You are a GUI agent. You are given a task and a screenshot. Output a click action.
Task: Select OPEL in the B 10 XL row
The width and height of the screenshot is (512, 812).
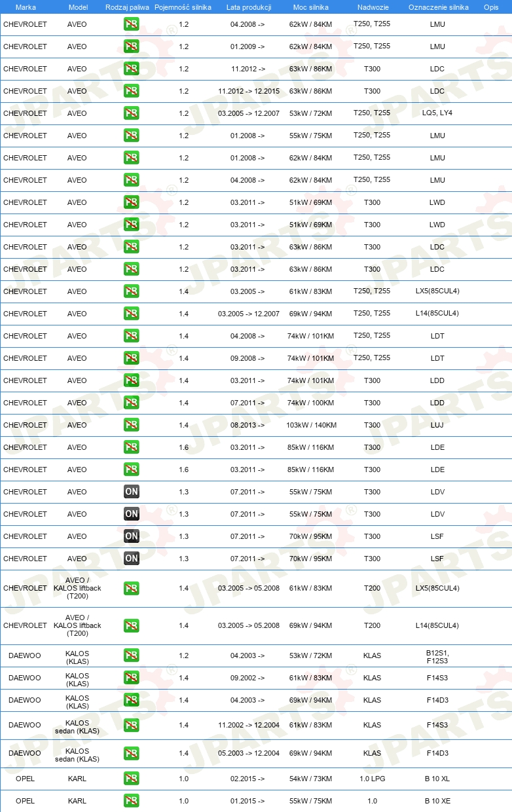[25, 779]
